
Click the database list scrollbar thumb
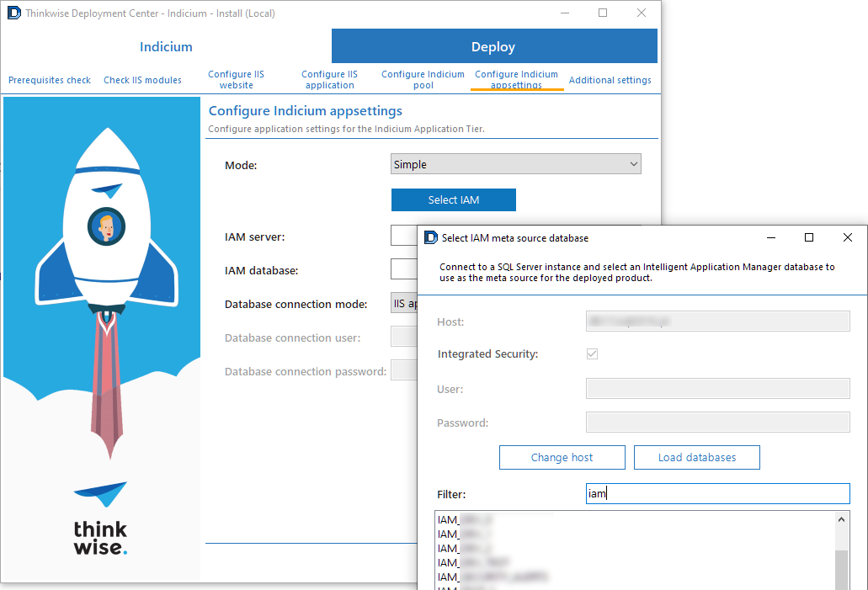[841, 570]
